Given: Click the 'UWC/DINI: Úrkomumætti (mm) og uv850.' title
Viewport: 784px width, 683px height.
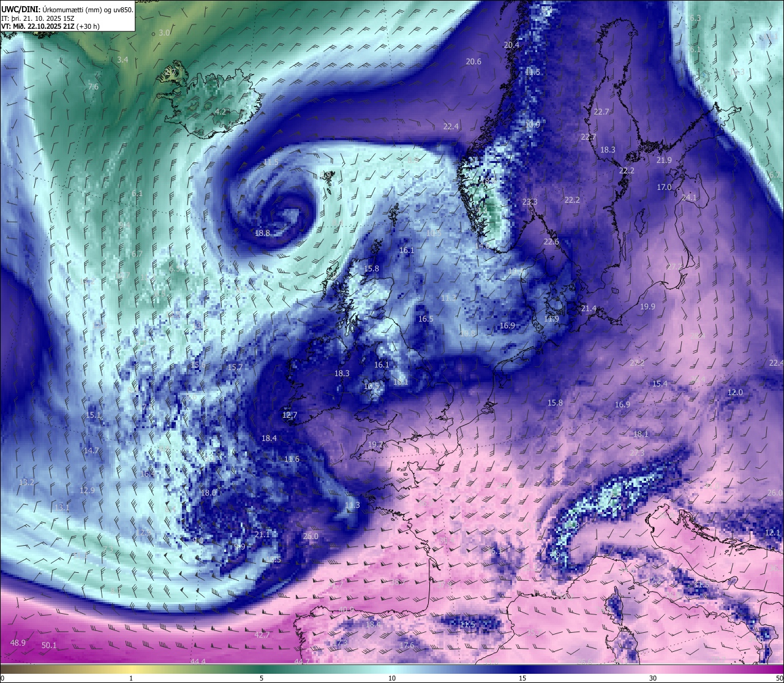Looking at the screenshot, I should point(67,9).
